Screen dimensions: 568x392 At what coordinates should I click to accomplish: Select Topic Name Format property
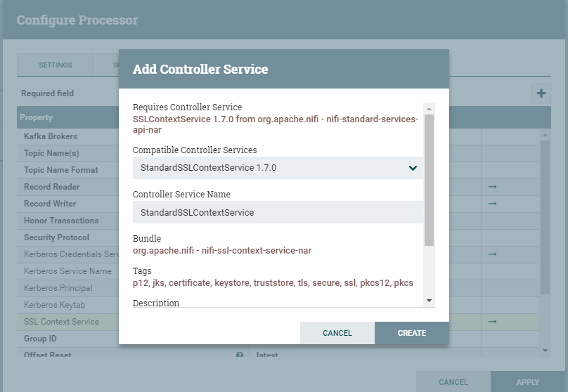pyautogui.click(x=61, y=170)
